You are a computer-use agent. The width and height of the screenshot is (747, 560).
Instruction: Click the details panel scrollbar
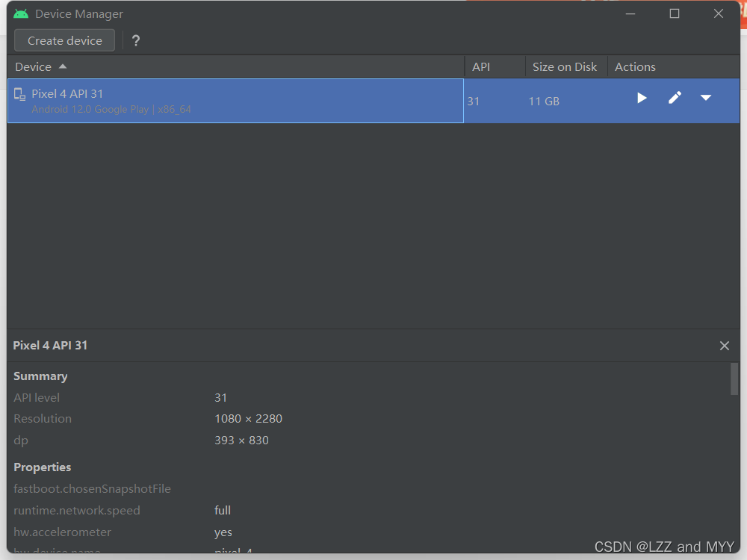[x=734, y=379]
